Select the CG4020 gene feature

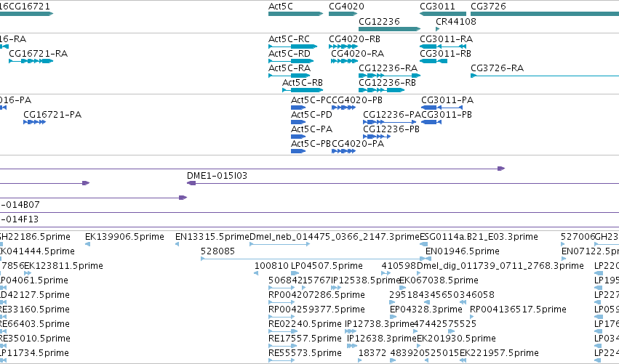point(343,14)
